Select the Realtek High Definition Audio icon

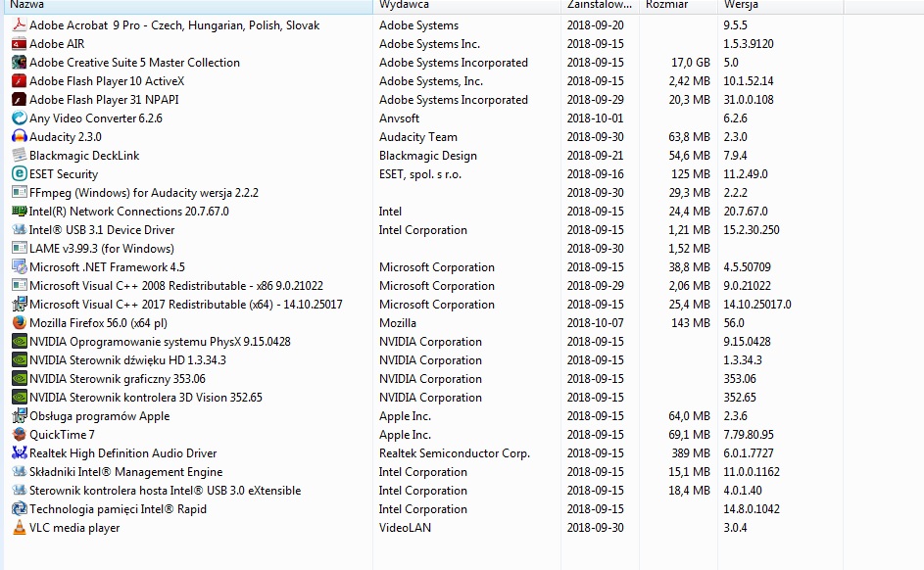pos(20,452)
